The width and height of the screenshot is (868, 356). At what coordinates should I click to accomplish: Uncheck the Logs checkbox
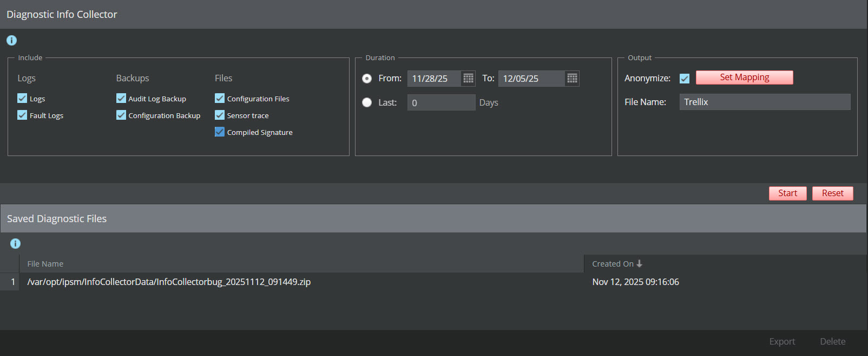click(x=22, y=98)
